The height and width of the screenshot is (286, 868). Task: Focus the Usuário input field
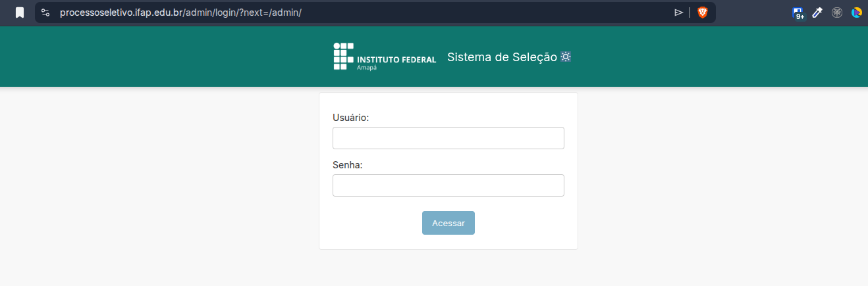[448, 138]
